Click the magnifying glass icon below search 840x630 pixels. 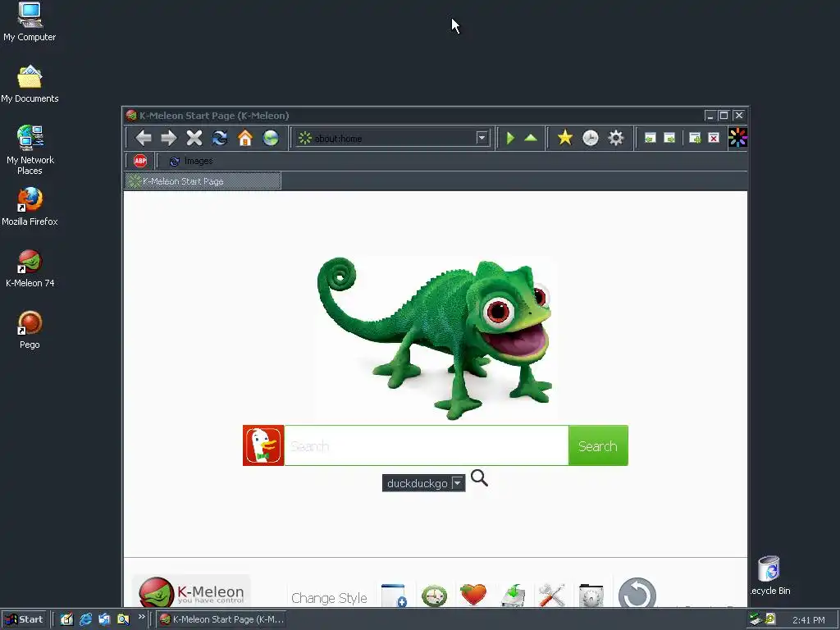pyautogui.click(x=479, y=478)
